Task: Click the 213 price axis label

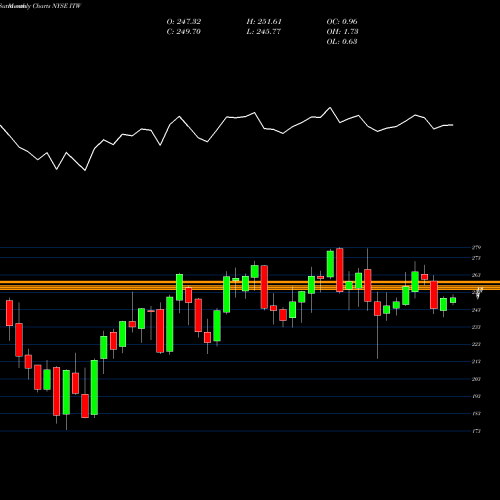Action: (x=476, y=362)
